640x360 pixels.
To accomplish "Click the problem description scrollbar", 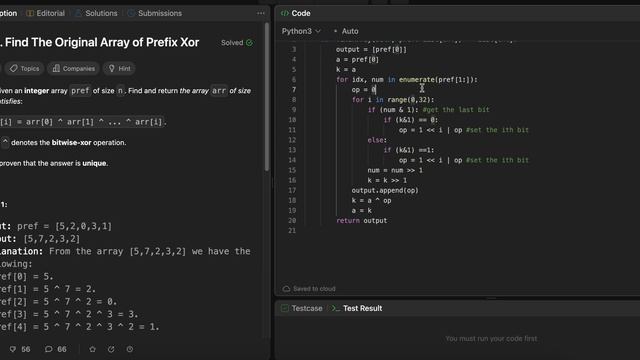I will click(267, 97).
